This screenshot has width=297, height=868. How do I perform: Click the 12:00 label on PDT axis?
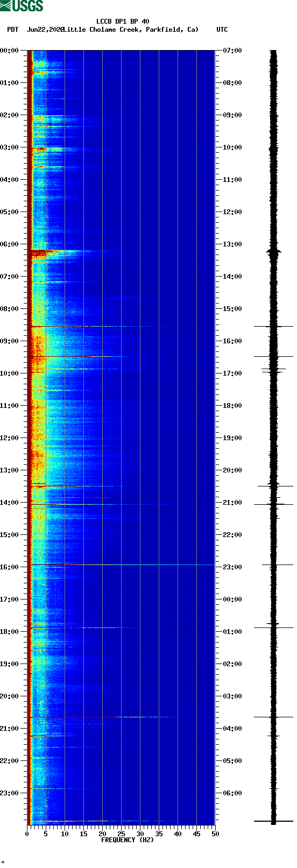click(10, 438)
